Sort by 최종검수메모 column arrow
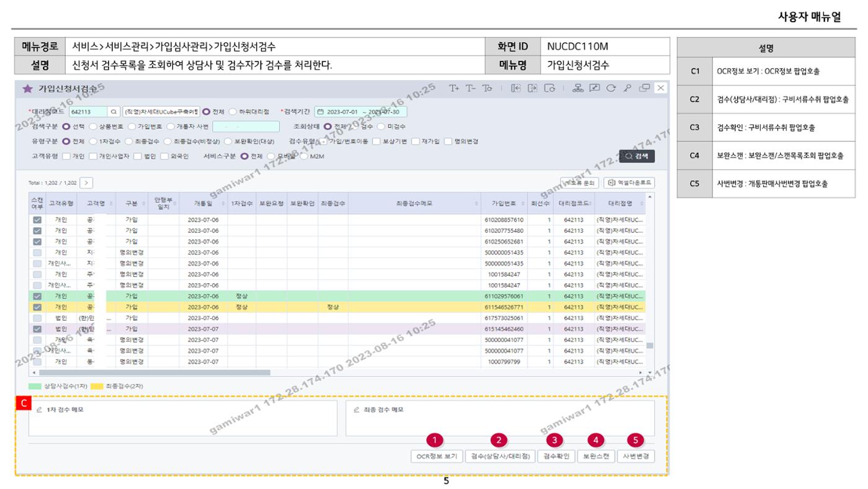The image size is (868, 489). click(x=477, y=204)
